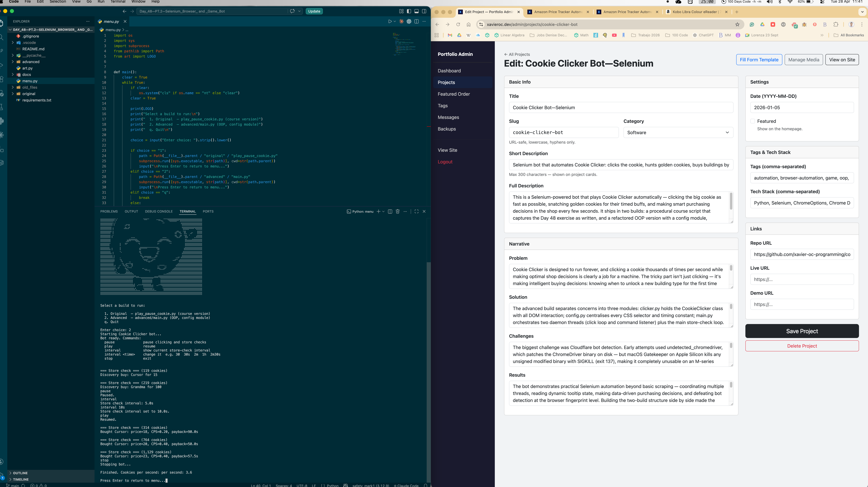The image size is (868, 487).
Task: Save the project with Save Project
Action: coord(802,331)
